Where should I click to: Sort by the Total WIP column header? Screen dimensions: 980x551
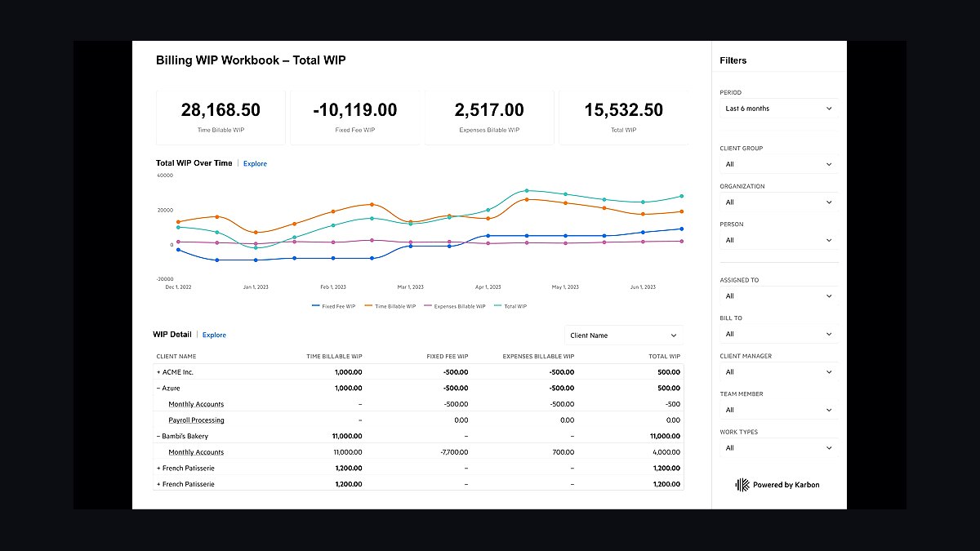[x=664, y=357]
